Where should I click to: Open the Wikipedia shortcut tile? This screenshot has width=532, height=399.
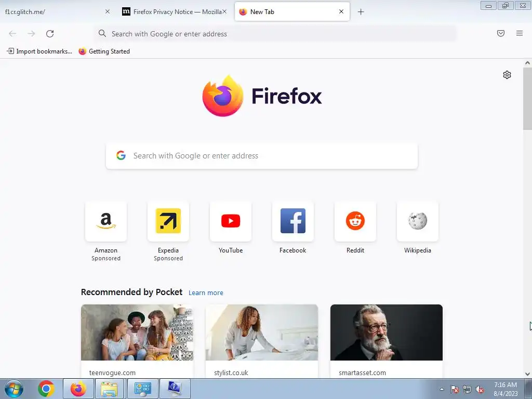click(418, 221)
